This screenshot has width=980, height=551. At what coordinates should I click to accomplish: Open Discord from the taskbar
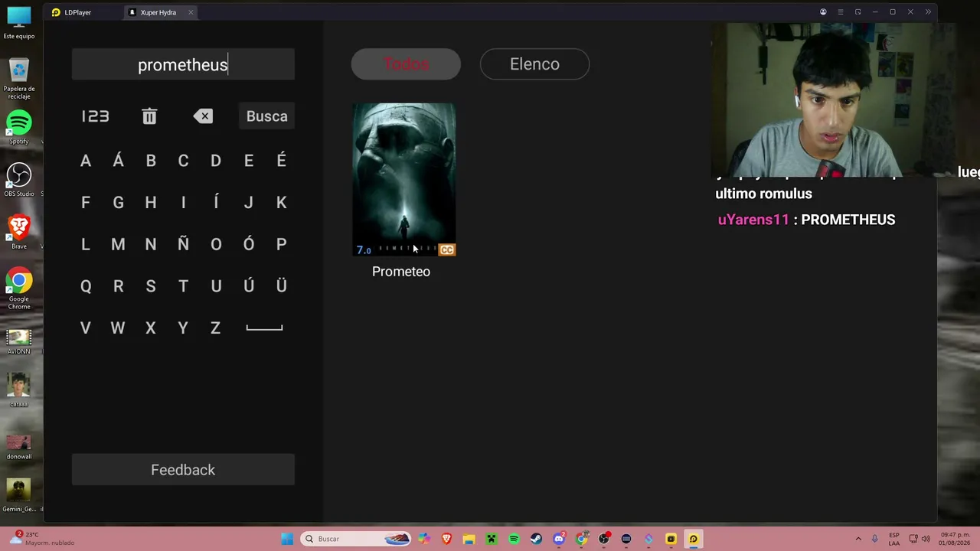[x=559, y=539]
